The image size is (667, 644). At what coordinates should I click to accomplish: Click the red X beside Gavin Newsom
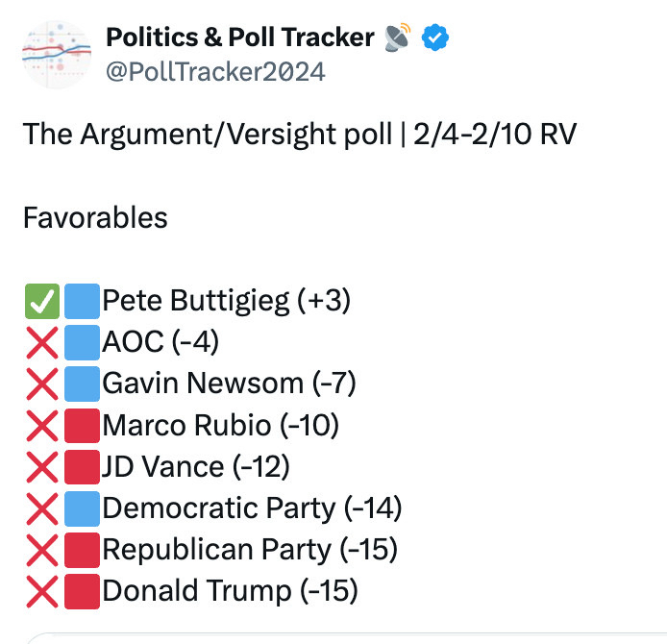click(x=41, y=384)
